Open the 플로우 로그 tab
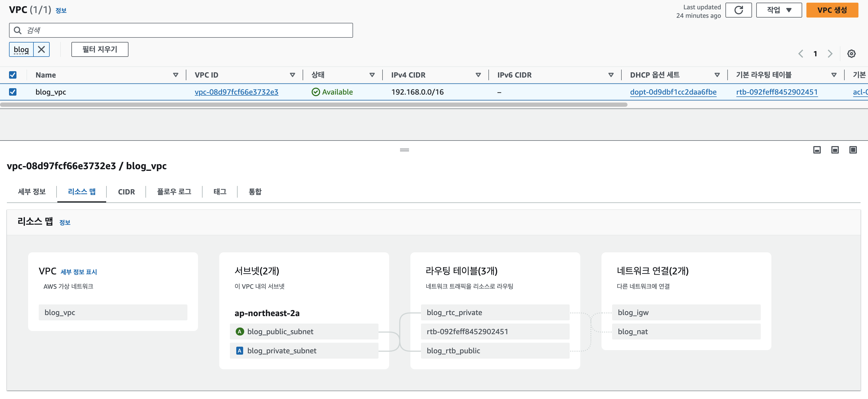The width and height of the screenshot is (868, 399). (174, 192)
